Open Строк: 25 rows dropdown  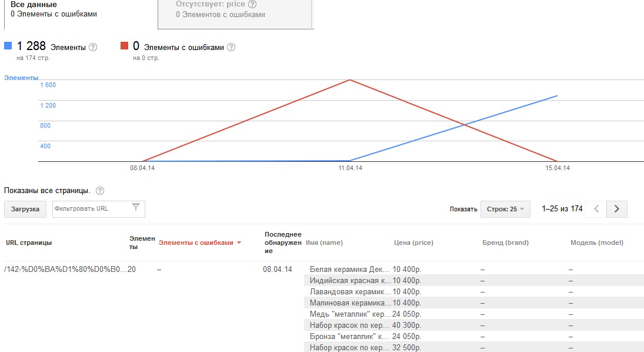[505, 209]
